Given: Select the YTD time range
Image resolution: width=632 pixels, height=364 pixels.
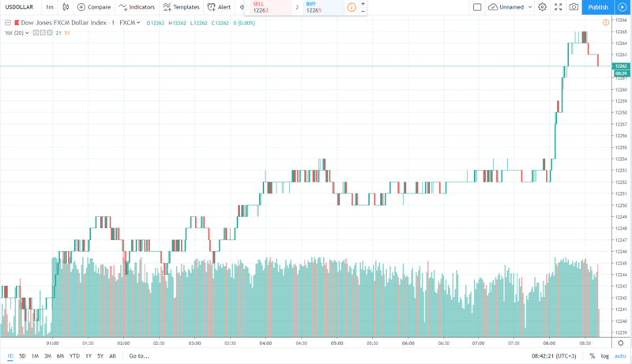Looking at the screenshot, I should coord(74,356).
